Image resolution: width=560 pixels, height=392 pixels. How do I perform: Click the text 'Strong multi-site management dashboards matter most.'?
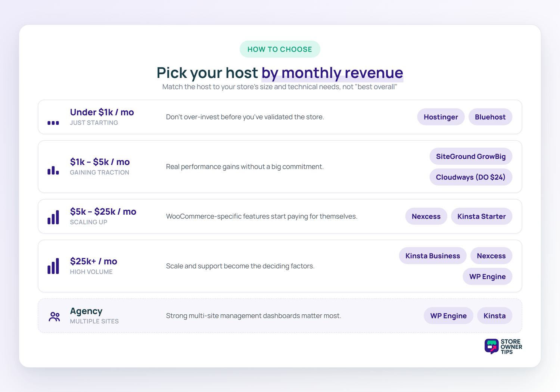pos(253,316)
